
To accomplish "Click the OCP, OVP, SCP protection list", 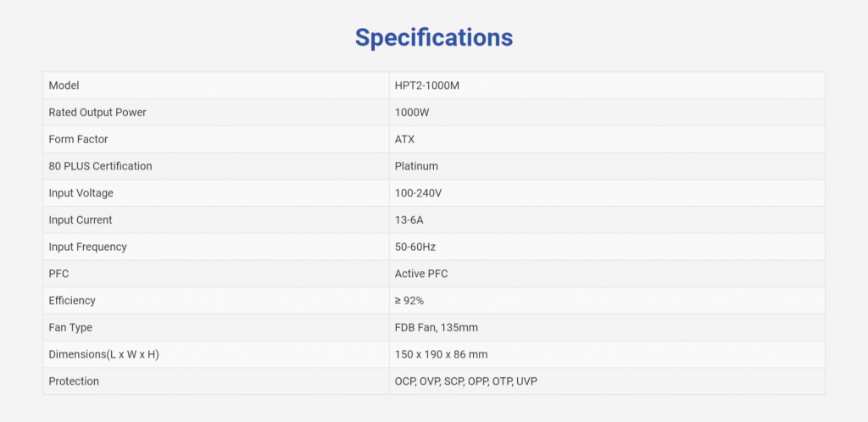I will tap(466, 381).
